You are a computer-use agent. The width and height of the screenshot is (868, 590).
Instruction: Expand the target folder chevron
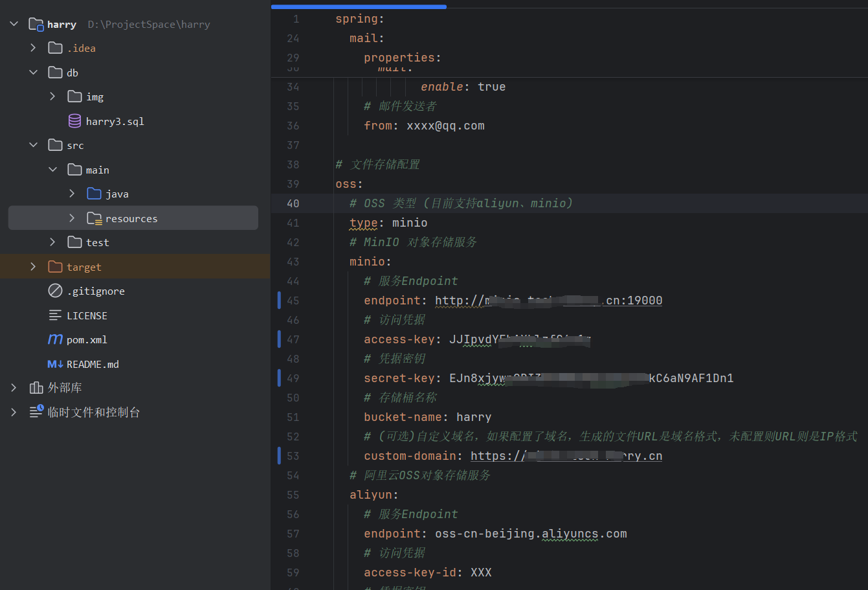point(33,267)
